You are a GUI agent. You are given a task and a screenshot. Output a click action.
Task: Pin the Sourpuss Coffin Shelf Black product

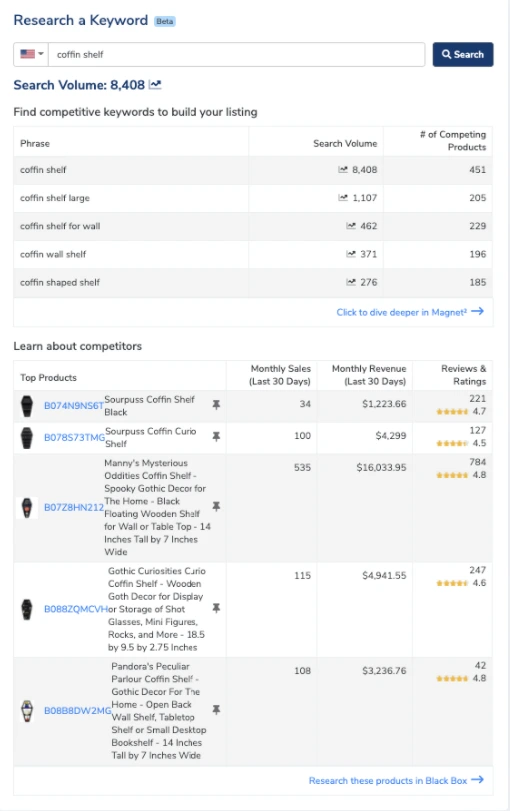tap(216, 405)
